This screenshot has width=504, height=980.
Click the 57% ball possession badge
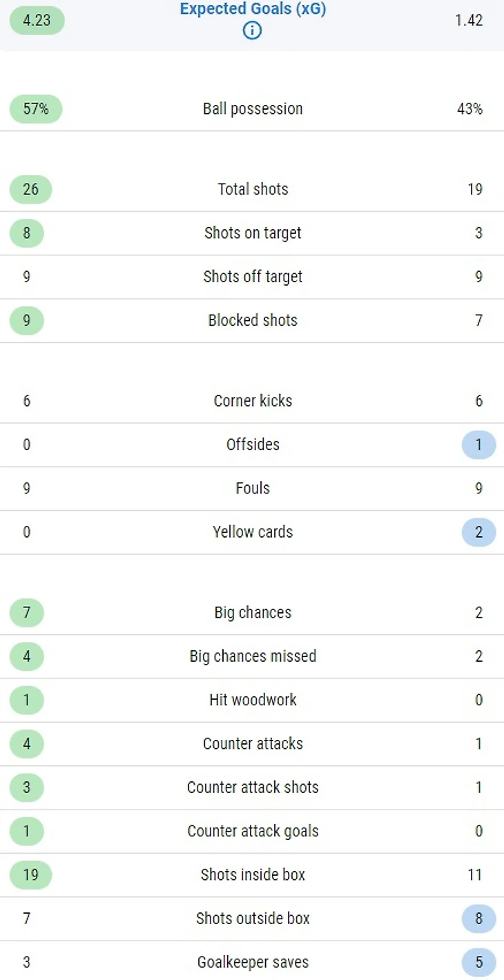coord(35,109)
